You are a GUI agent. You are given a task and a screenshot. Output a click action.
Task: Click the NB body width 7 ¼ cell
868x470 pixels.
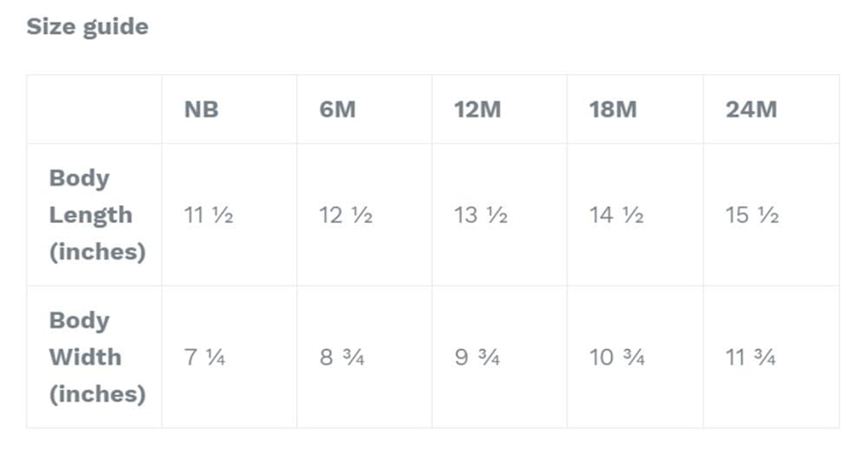click(x=205, y=357)
